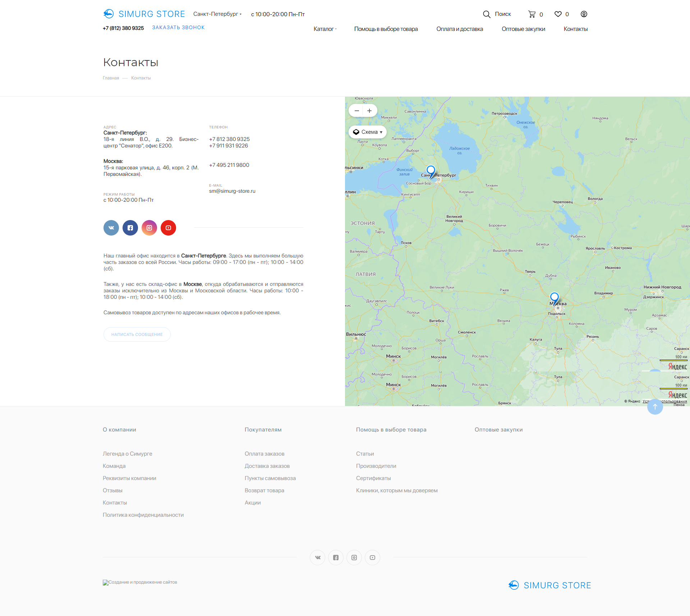Open Facebook icon in contacts section
The height and width of the screenshot is (616, 690).
[130, 228]
